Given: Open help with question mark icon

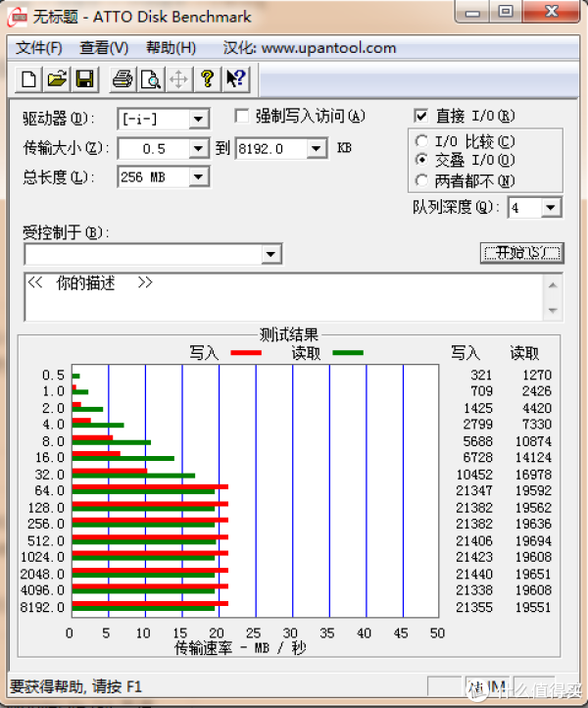Looking at the screenshot, I should click(x=207, y=79).
